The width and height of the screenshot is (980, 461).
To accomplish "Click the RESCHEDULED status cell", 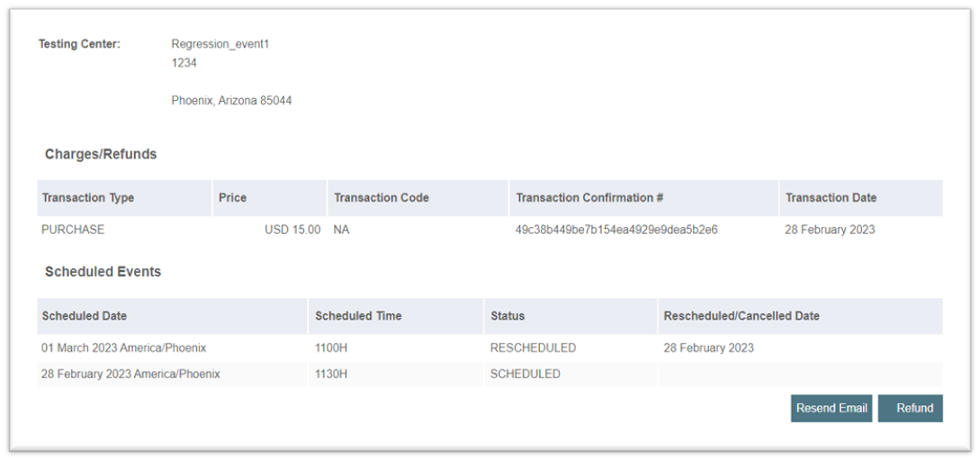I will click(x=533, y=348).
